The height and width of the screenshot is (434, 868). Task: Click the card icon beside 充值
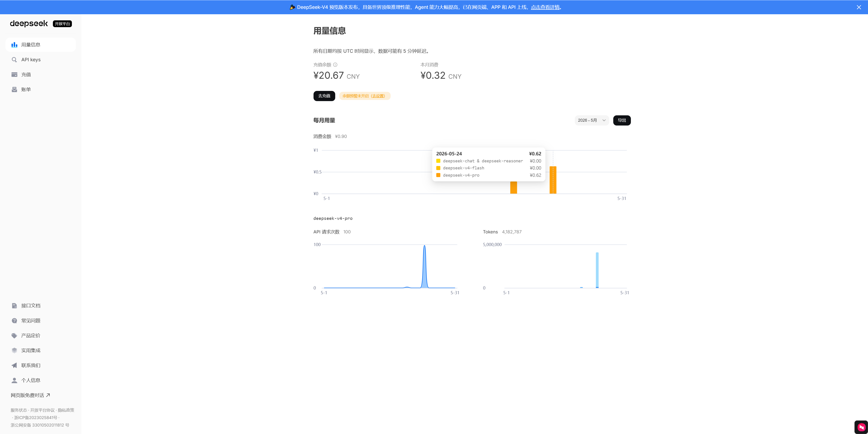click(14, 75)
